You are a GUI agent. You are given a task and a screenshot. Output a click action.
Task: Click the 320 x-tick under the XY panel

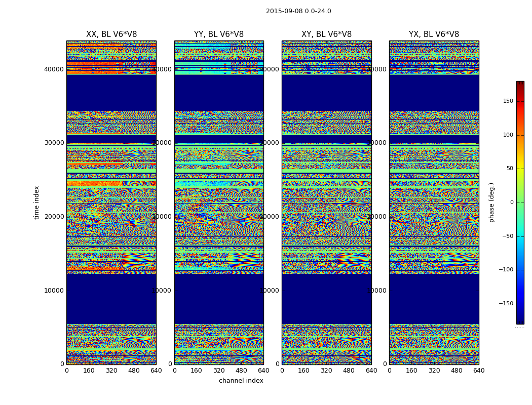pyautogui.click(x=326, y=371)
